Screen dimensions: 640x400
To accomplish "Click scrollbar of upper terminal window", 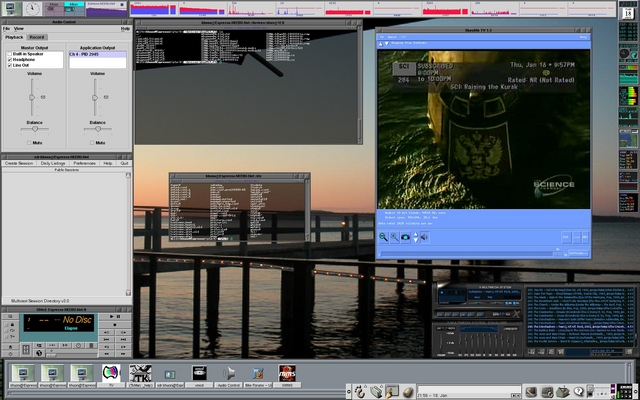I will point(360,84).
